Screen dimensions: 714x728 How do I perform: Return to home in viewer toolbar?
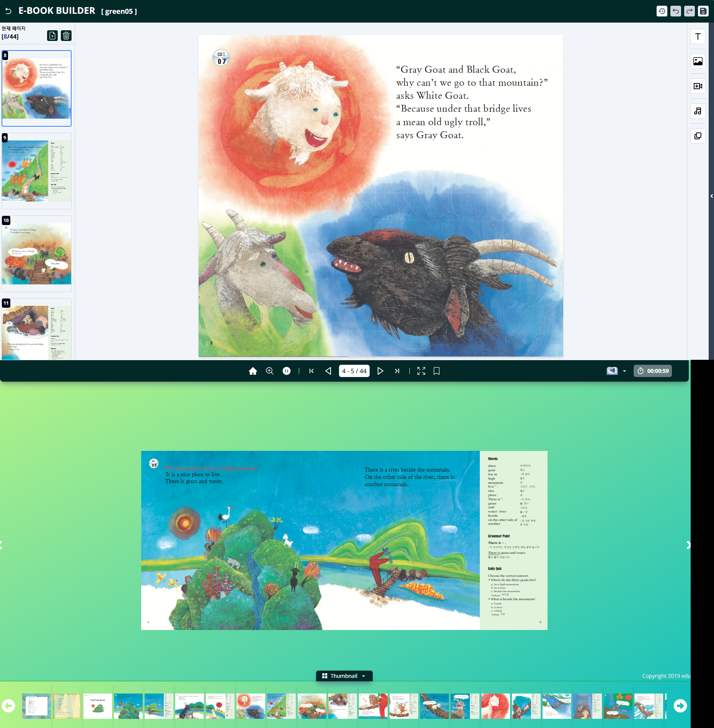[253, 371]
